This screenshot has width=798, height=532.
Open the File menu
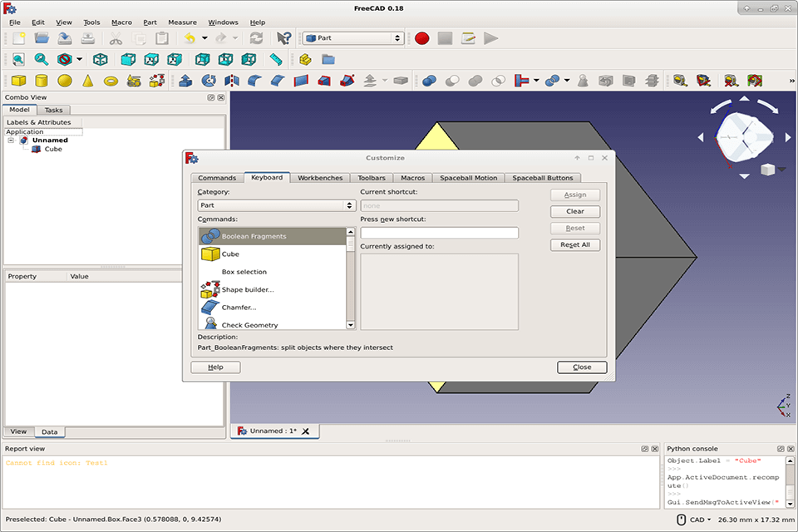(15, 22)
